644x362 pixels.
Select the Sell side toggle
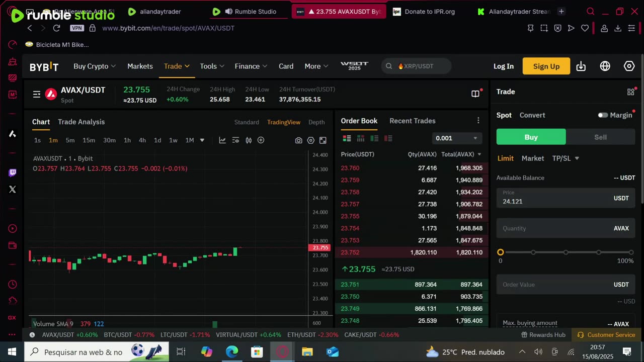pyautogui.click(x=600, y=137)
